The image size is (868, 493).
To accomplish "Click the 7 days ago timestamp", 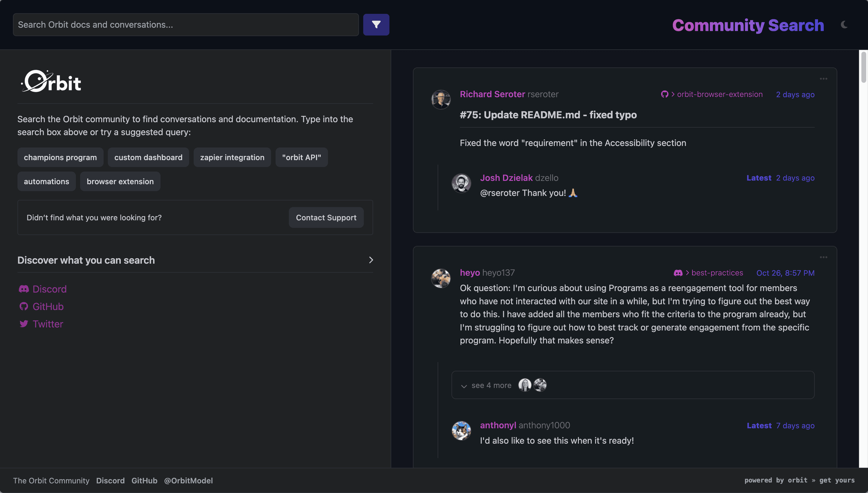I will pos(795,426).
